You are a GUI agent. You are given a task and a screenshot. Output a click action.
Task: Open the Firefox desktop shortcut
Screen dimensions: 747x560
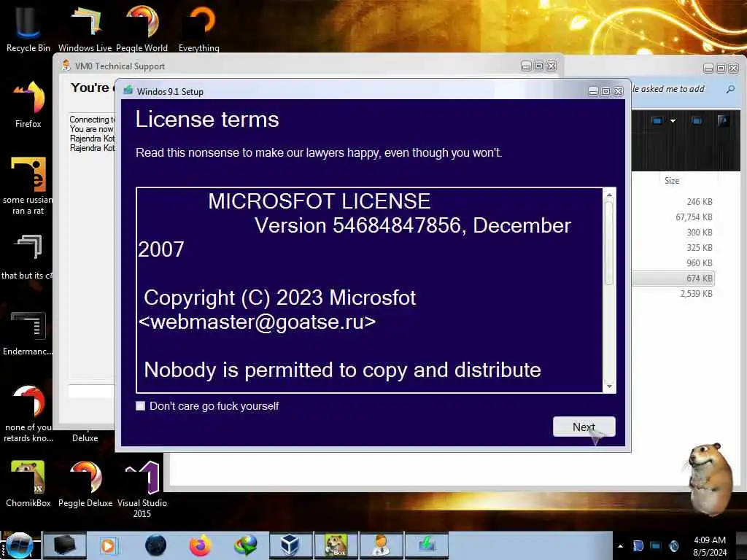point(28,105)
